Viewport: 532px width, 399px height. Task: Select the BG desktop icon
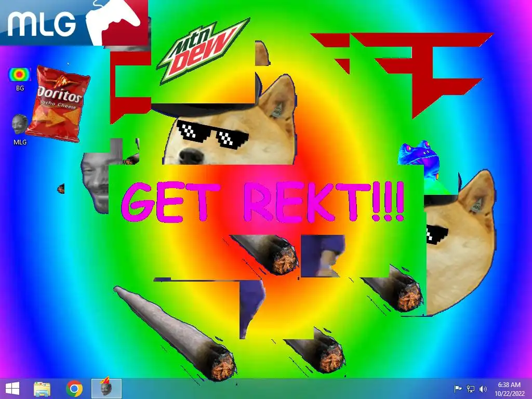pyautogui.click(x=20, y=75)
